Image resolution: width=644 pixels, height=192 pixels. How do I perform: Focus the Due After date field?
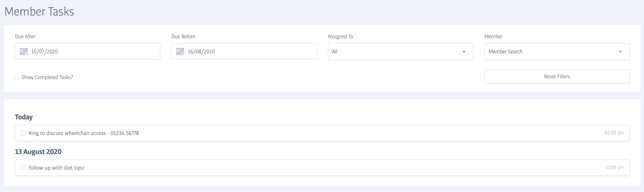95,52
